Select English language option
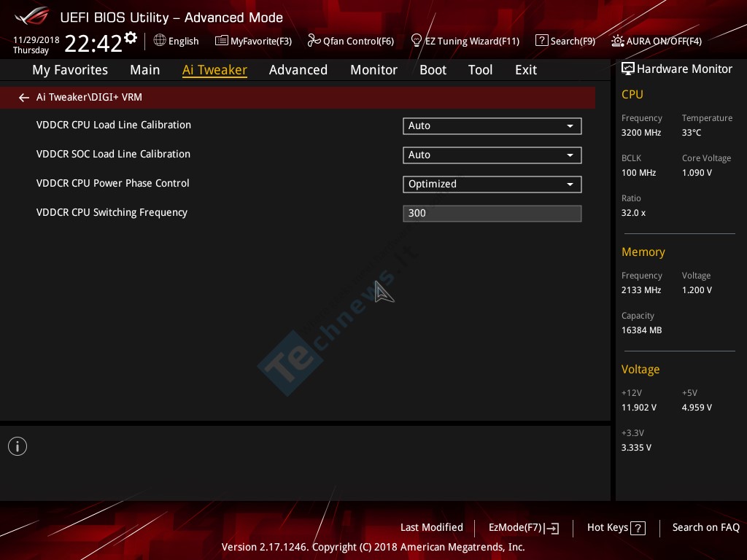Image resolution: width=747 pixels, height=560 pixels. [x=183, y=41]
